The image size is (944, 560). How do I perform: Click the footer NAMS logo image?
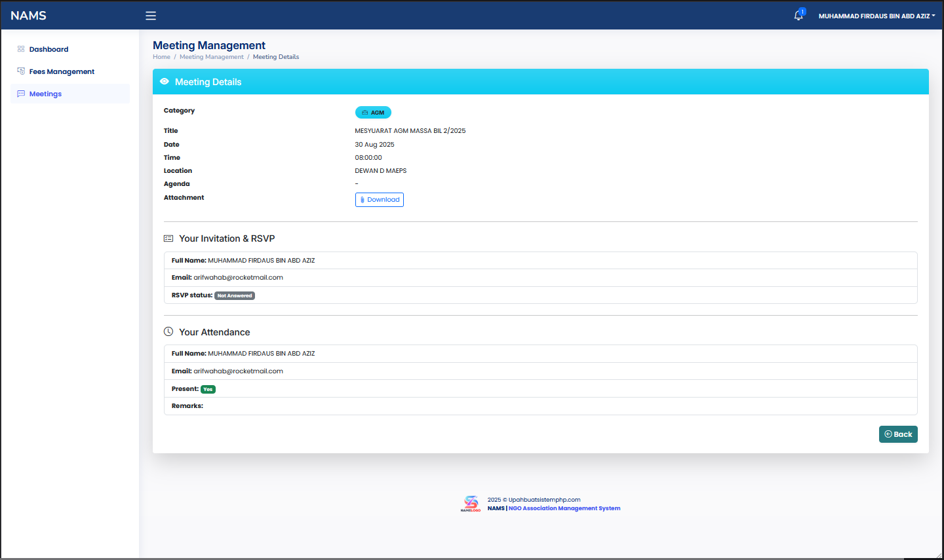[x=471, y=504]
